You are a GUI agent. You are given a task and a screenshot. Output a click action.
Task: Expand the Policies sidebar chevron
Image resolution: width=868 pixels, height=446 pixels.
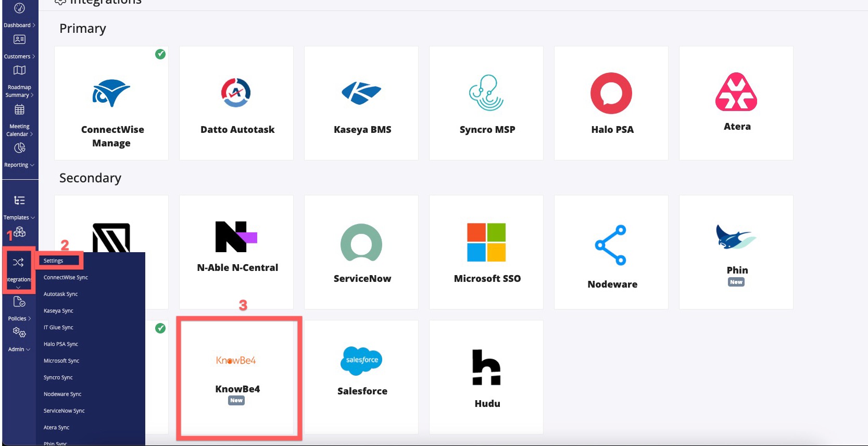click(30, 319)
